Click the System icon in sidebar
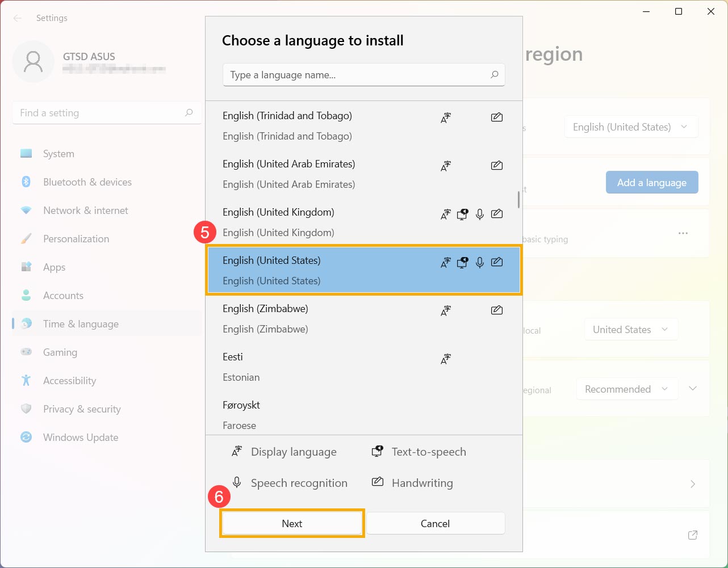728x568 pixels. 26,154
